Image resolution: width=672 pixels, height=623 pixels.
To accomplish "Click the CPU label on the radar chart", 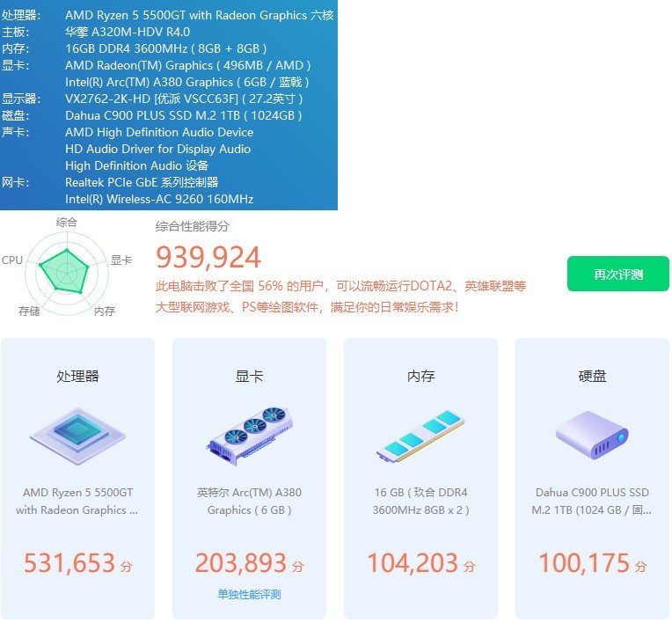I will pos(12,260).
